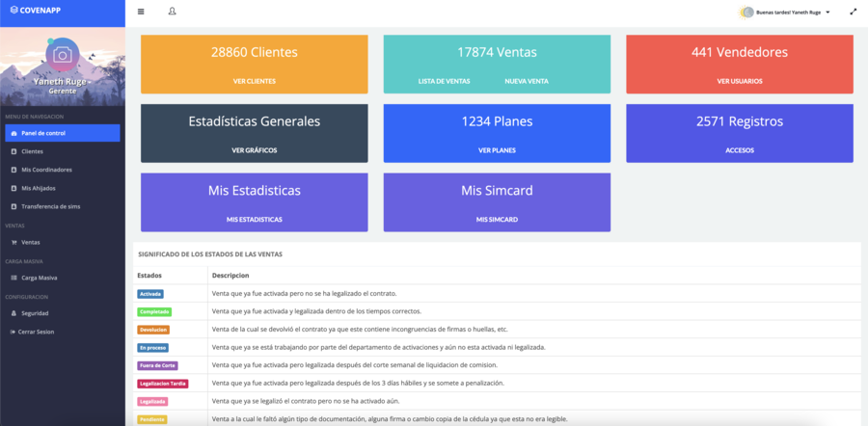Click the Clientes sidebar icon
Screen dimensions: 868x426
14,151
